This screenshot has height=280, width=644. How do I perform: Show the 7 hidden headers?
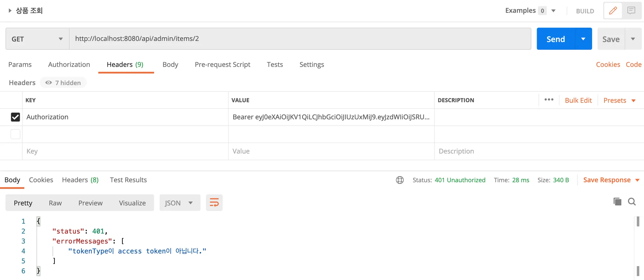click(x=63, y=83)
